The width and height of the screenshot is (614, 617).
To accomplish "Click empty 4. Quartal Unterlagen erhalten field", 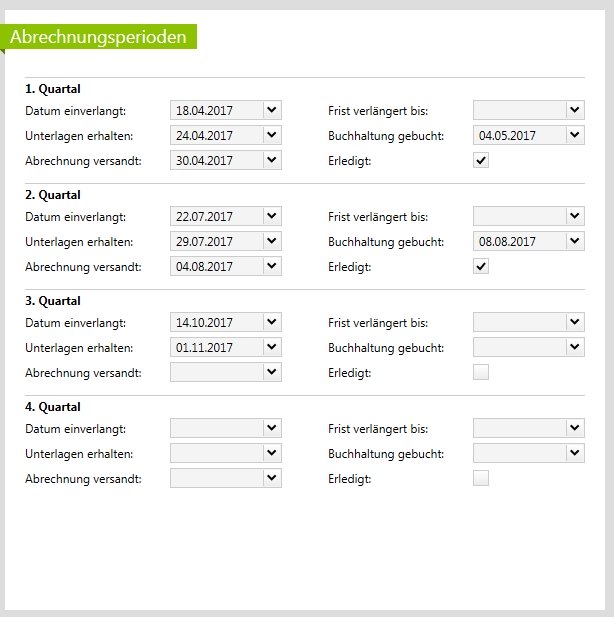I will (216, 453).
